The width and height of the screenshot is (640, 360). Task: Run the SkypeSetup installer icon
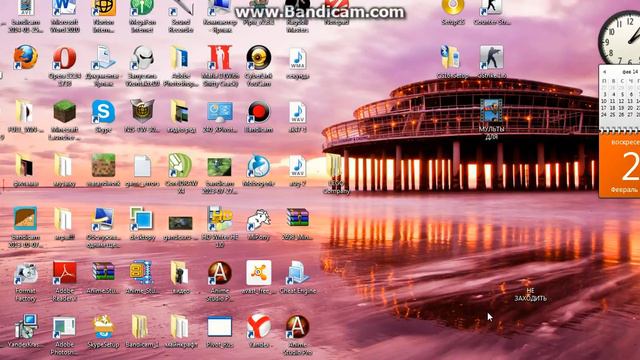103,327
